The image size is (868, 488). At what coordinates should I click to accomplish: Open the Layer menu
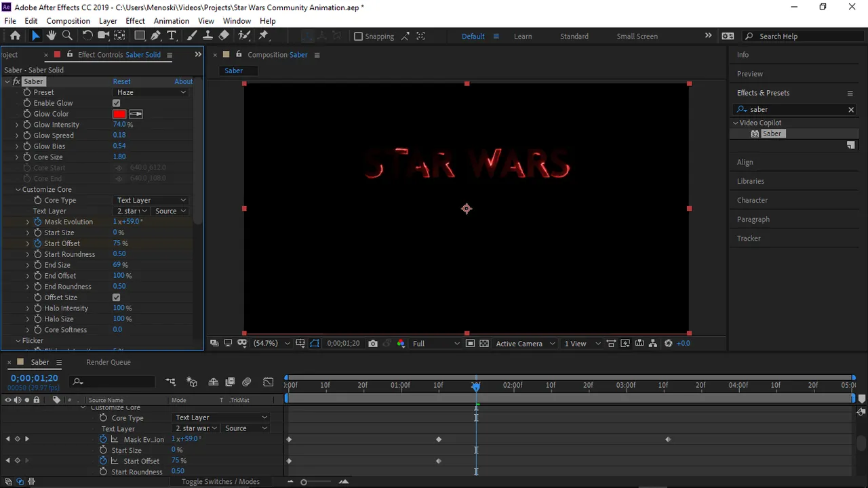point(108,21)
